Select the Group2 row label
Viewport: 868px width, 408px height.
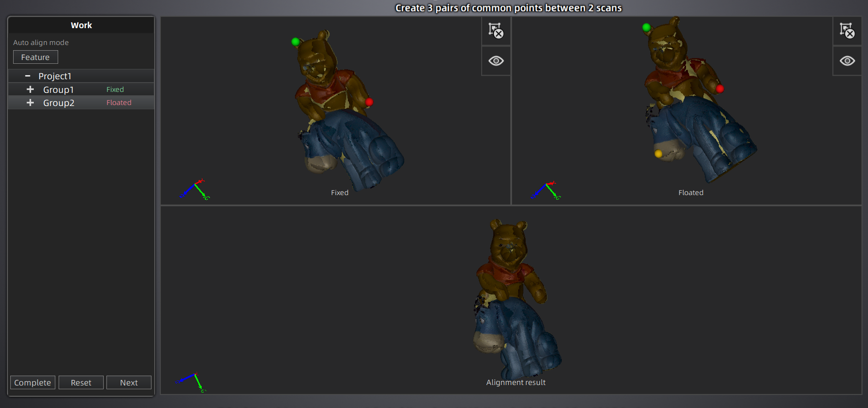coord(59,103)
